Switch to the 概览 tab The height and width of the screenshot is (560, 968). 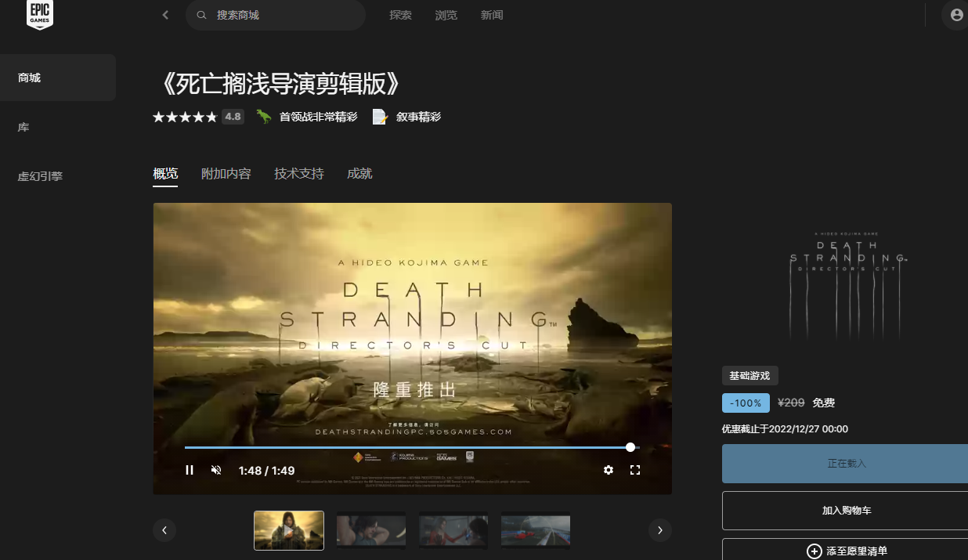coord(165,174)
